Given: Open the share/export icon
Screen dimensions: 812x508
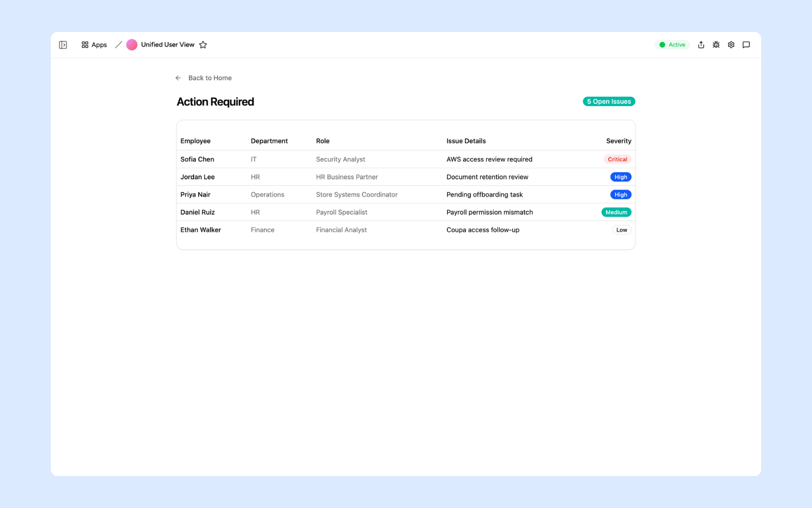Looking at the screenshot, I should pyautogui.click(x=701, y=45).
